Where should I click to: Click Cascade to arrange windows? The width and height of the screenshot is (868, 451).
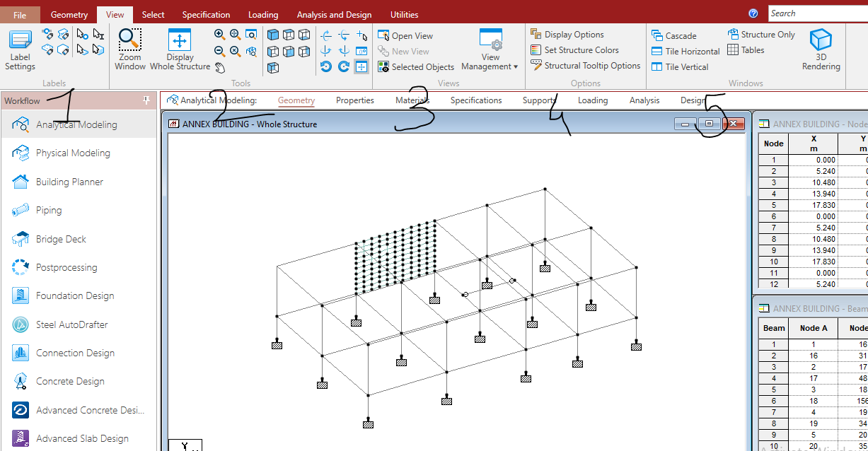[x=680, y=35]
